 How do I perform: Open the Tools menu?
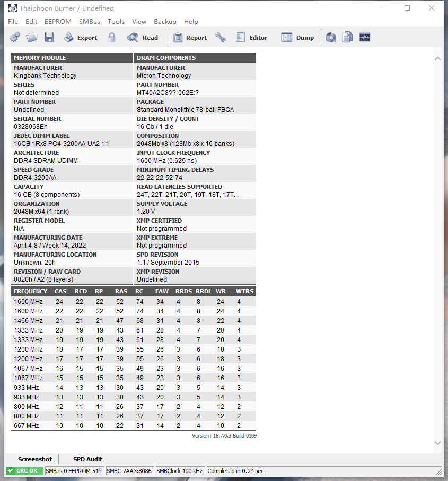(116, 21)
